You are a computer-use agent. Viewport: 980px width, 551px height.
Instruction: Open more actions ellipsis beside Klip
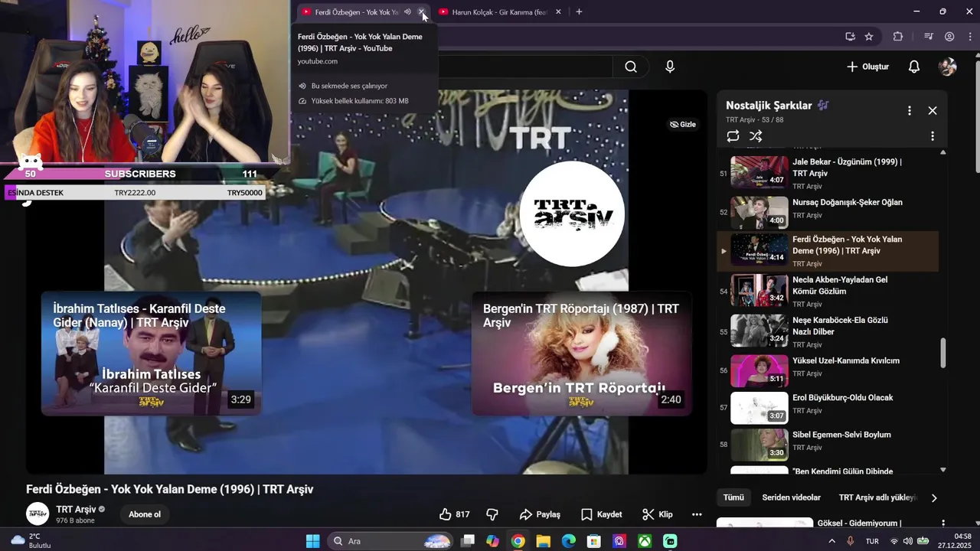click(x=697, y=514)
